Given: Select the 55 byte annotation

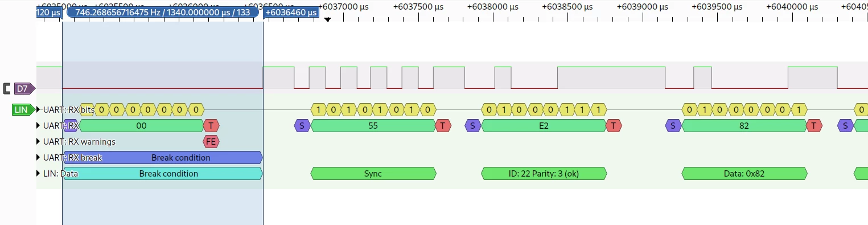Looking at the screenshot, I should pyautogui.click(x=373, y=125).
